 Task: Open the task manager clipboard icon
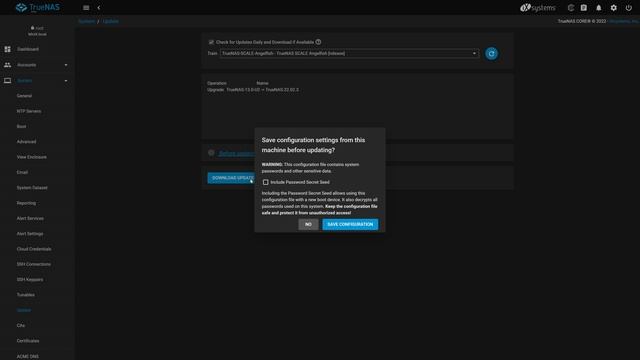click(x=584, y=8)
